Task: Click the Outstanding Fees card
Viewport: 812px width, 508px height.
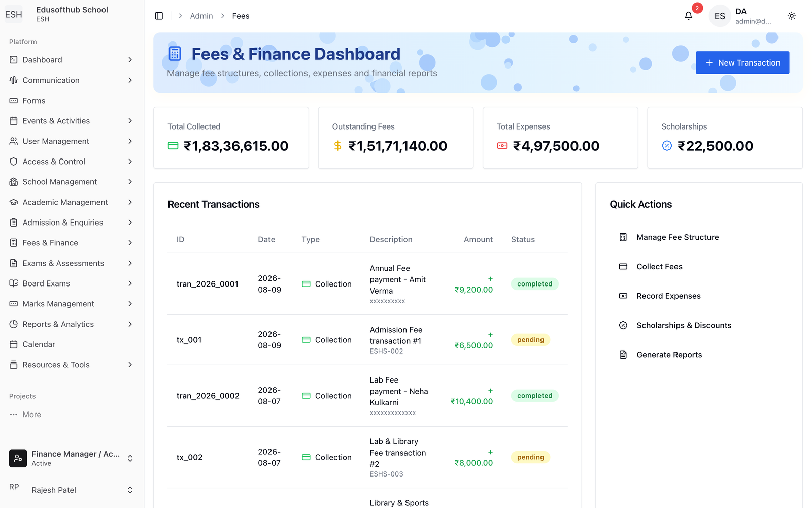Action: (396, 138)
